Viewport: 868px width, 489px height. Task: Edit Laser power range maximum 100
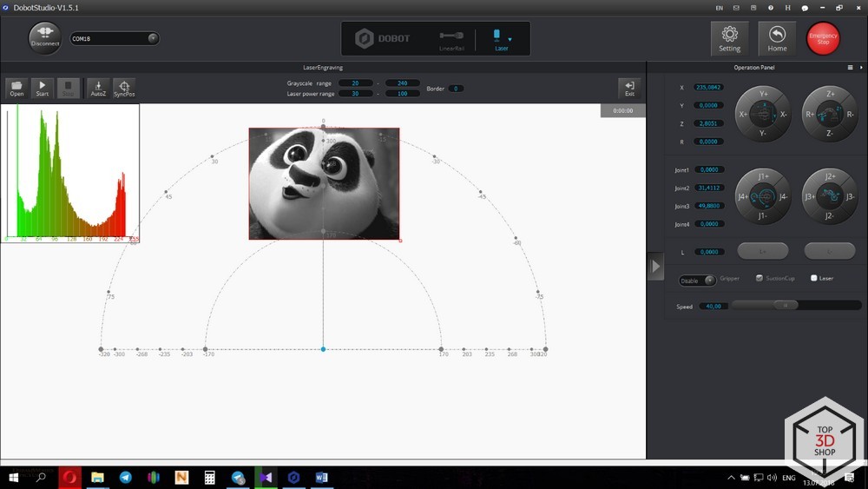(x=403, y=94)
